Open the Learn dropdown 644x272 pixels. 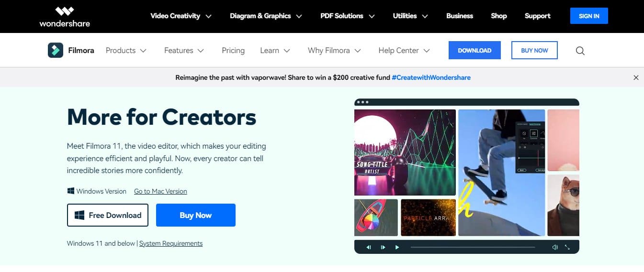[x=275, y=50]
